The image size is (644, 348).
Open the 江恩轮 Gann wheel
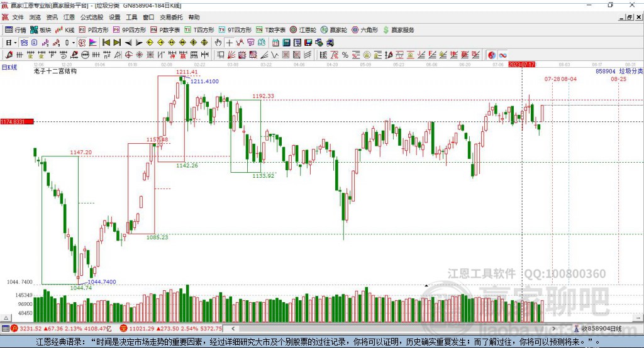tap(303, 30)
